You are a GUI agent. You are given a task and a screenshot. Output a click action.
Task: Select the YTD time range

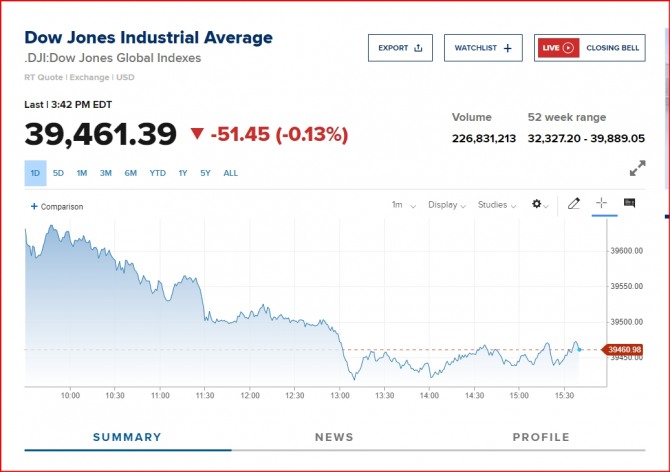coord(157,173)
